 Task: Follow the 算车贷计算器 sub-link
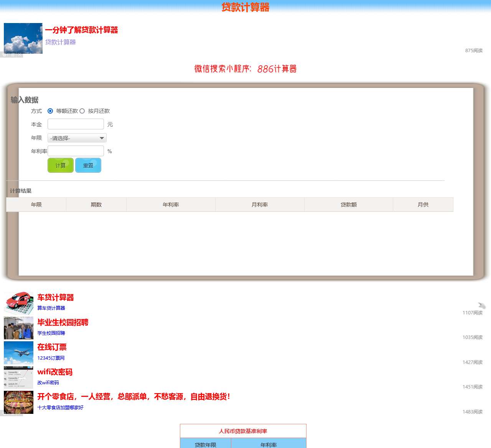click(x=51, y=308)
